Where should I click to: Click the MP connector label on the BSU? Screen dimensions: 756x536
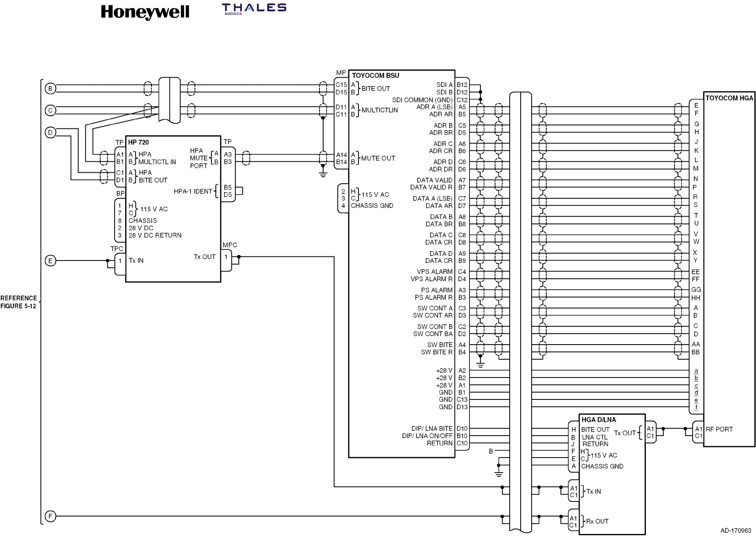341,73
